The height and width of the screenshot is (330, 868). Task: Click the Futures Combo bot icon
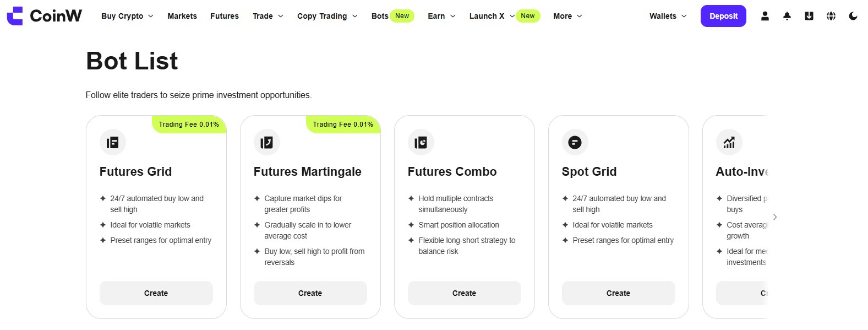pos(421,143)
